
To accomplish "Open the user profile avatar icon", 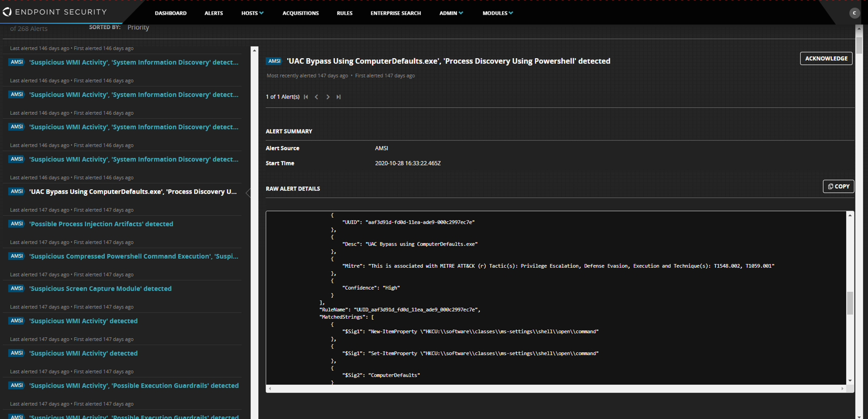I will (854, 13).
